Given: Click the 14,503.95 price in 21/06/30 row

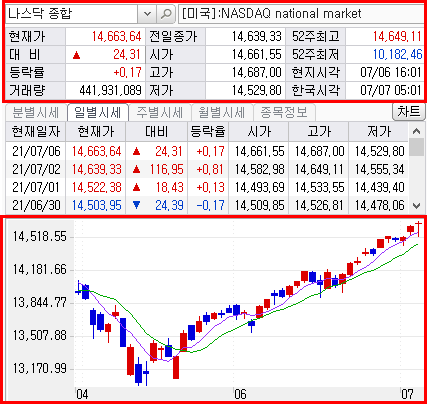Looking at the screenshot, I should [97, 205].
